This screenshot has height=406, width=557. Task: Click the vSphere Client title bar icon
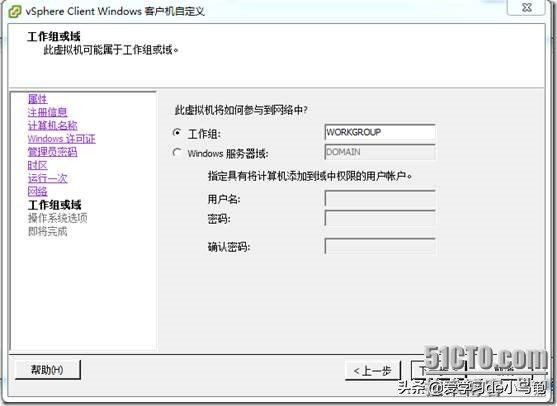tap(14, 12)
